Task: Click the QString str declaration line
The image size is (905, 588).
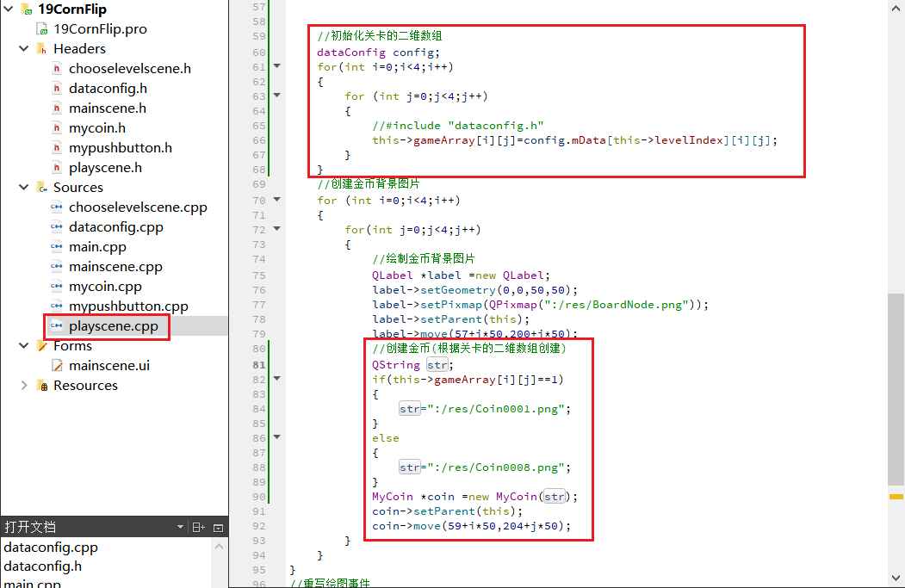Action: (x=412, y=365)
